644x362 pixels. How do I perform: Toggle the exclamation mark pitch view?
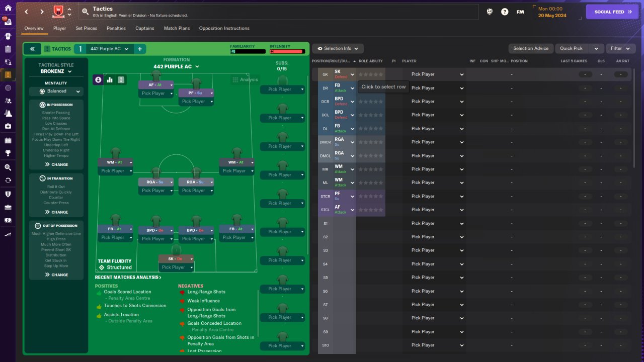coord(121,79)
